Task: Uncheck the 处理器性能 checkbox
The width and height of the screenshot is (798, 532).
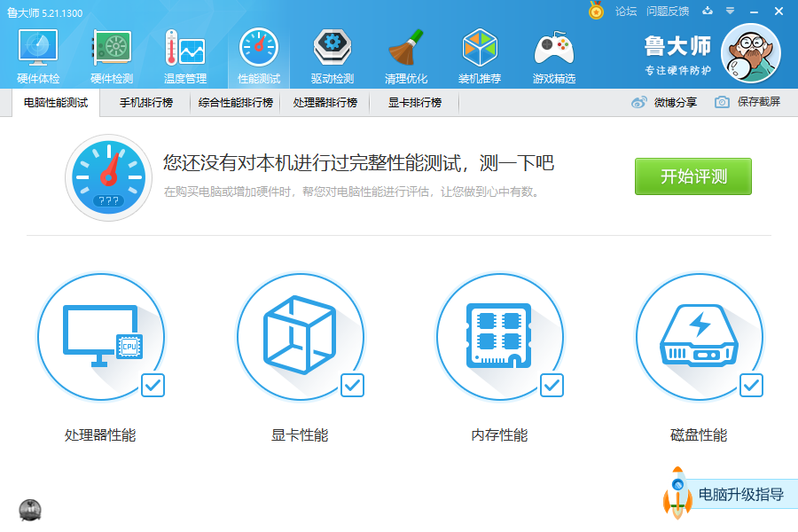Action: (153, 385)
